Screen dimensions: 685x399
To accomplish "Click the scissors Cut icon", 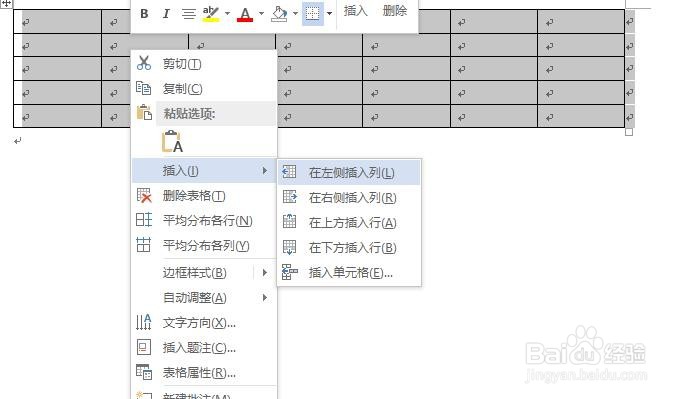I will coord(144,63).
